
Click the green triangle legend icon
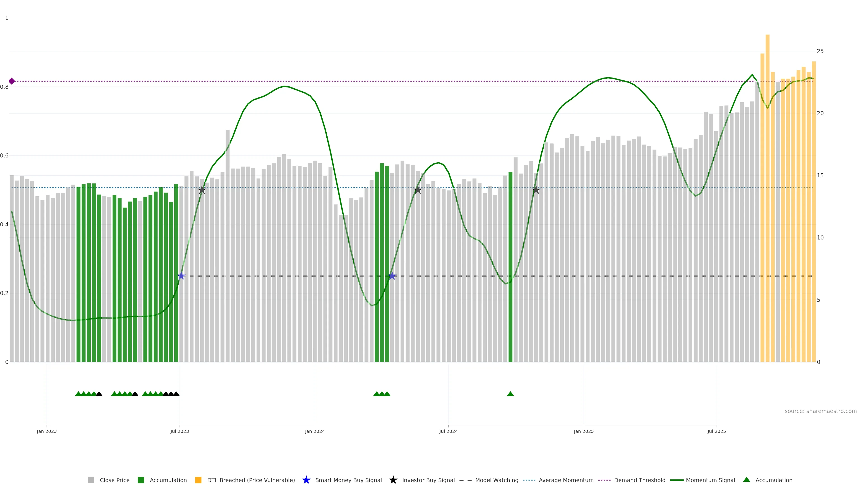[x=746, y=480]
